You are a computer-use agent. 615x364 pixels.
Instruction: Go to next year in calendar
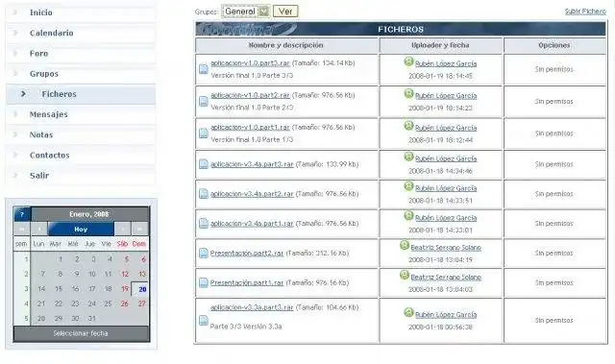pos(139,229)
